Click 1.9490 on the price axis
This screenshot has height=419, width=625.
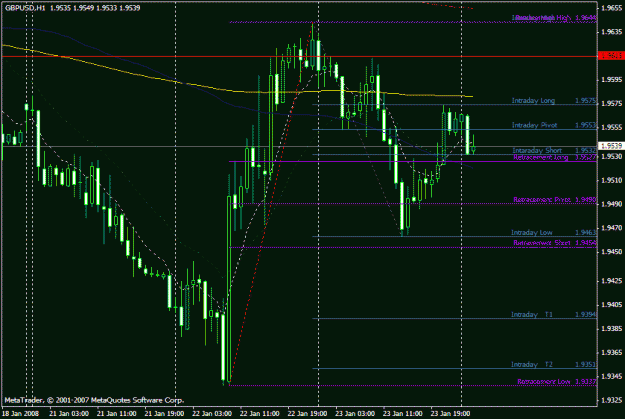tap(613, 204)
